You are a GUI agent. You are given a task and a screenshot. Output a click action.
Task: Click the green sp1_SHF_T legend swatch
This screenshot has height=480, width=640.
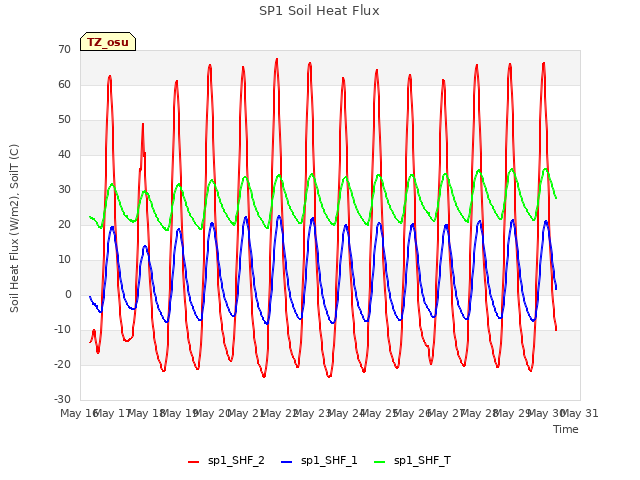(x=380, y=462)
